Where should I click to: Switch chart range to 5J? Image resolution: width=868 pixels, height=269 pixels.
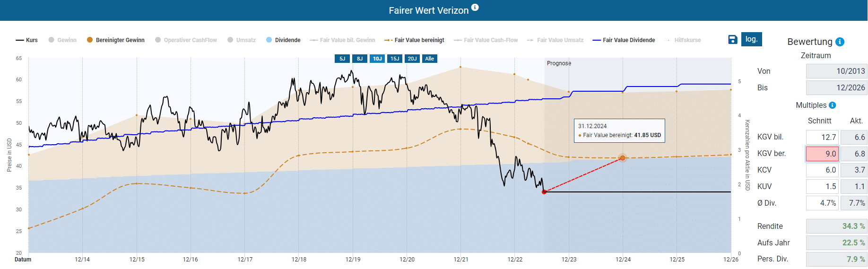(x=342, y=59)
